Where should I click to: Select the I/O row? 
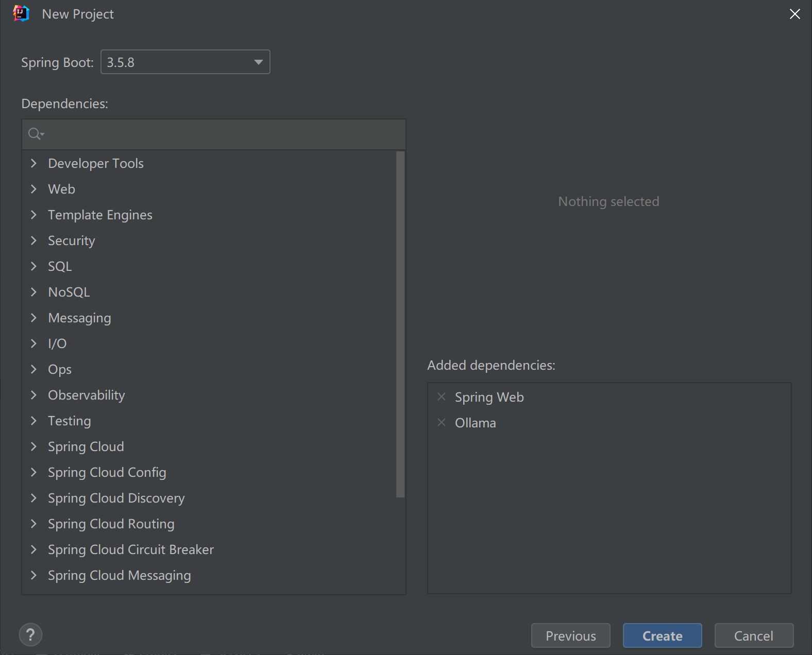[209, 343]
